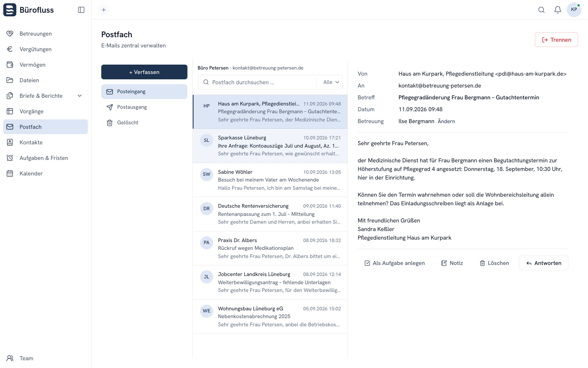The image size is (588, 368).
Task: Delete the email with Löschen
Action: [x=494, y=263]
